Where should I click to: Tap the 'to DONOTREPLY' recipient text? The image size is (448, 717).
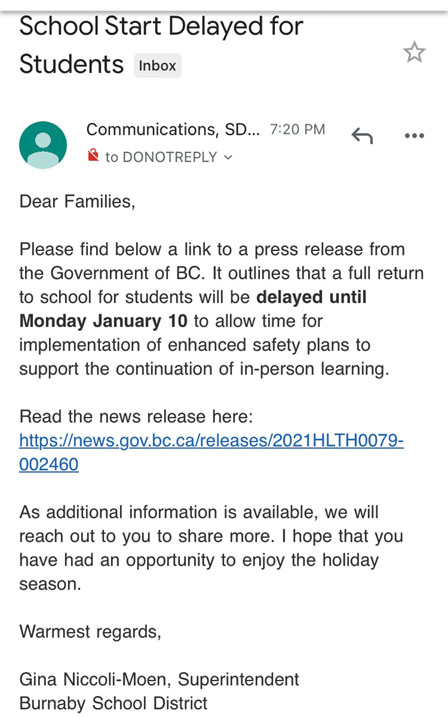[161, 157]
